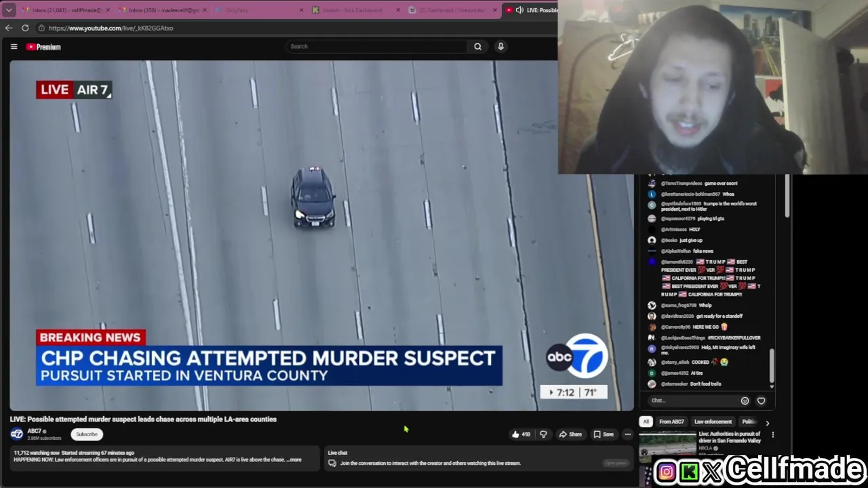Close the Kick Dashboard browser tab
This screenshot has height=488, width=868.
[x=397, y=10]
